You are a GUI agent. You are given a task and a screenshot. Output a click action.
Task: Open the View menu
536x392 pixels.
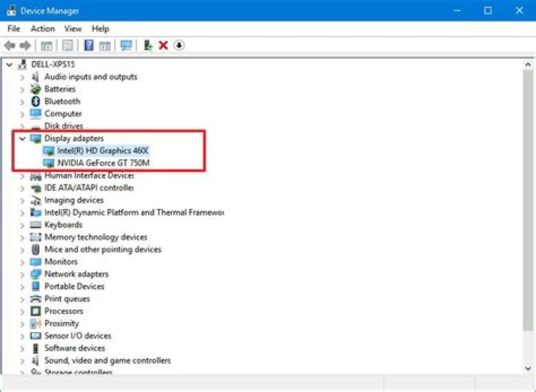(73, 29)
